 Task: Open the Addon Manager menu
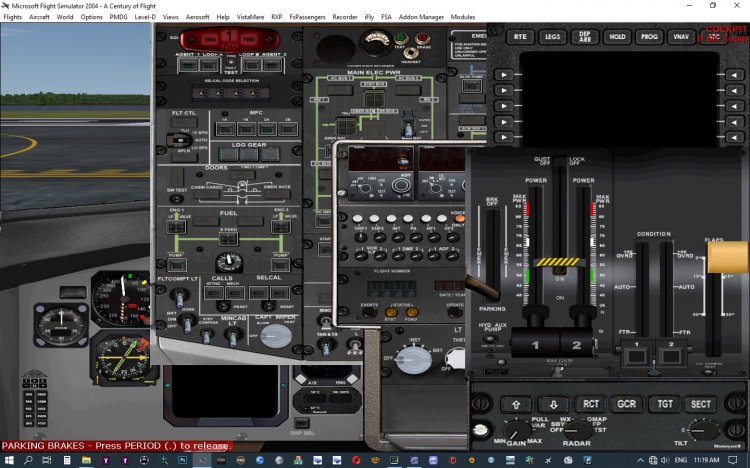coord(421,17)
